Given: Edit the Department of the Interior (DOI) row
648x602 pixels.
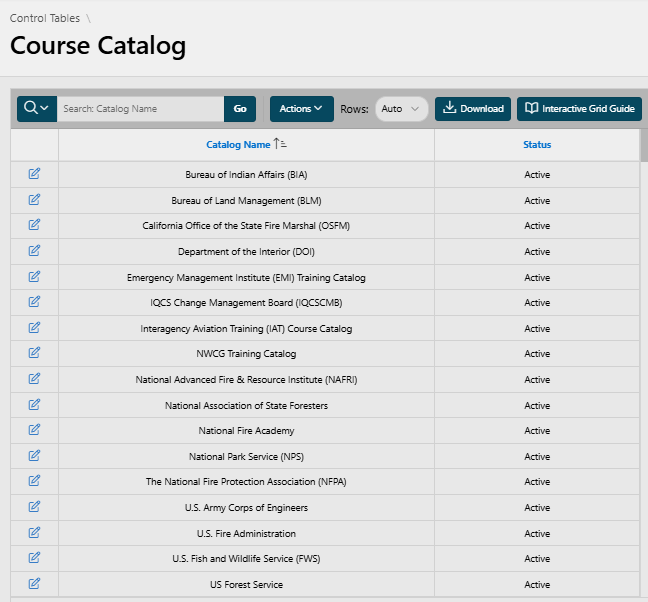Looking at the screenshot, I should pyautogui.click(x=34, y=251).
